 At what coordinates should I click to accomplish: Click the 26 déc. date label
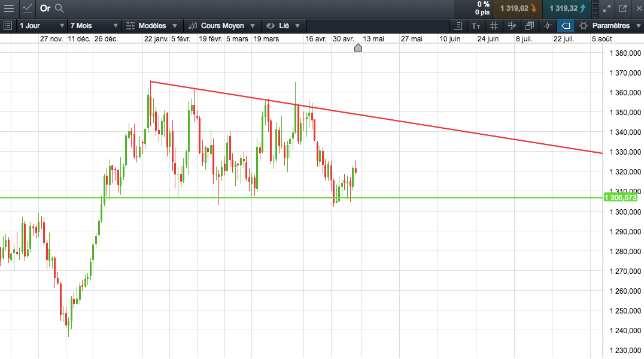(x=106, y=38)
